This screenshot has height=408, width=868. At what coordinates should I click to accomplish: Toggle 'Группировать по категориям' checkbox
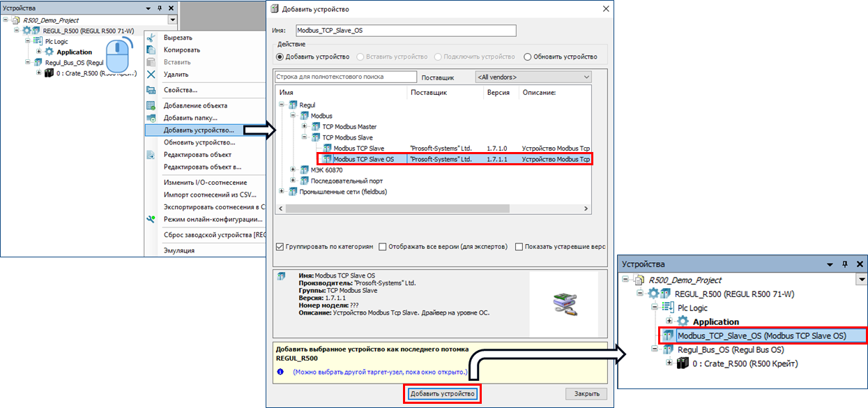click(280, 246)
